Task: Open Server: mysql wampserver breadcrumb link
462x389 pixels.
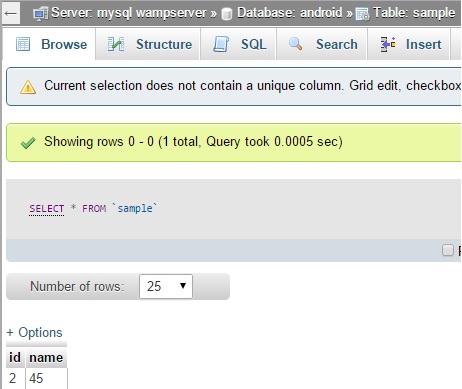Action: [129, 13]
